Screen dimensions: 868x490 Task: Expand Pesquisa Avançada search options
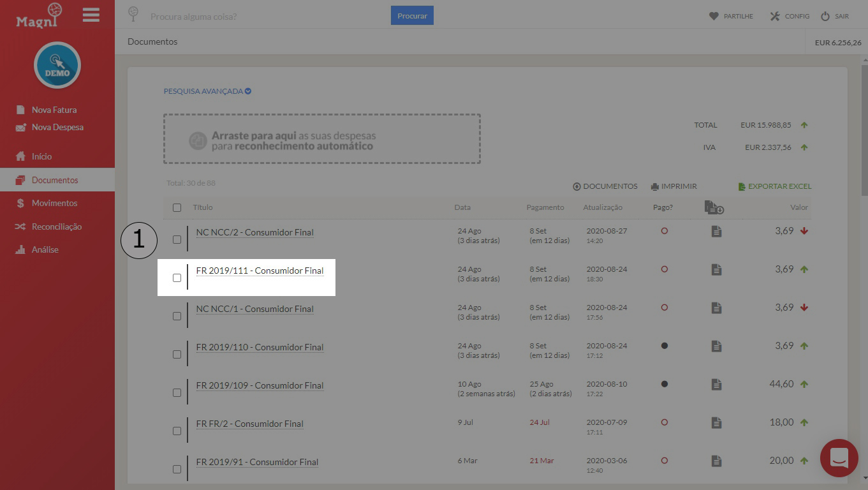pyautogui.click(x=207, y=91)
